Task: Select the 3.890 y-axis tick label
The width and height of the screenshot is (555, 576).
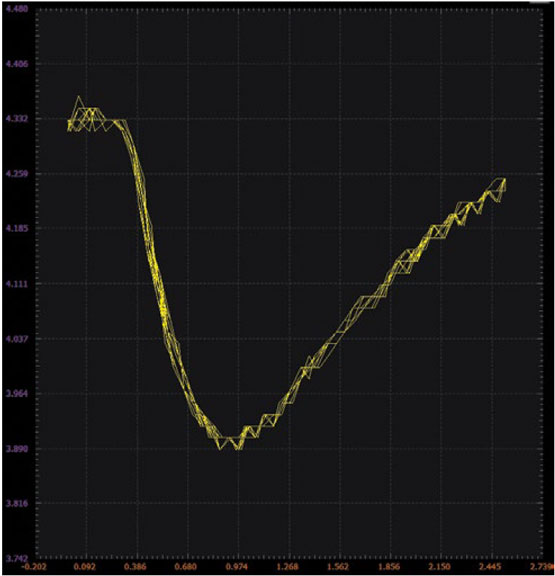Action: point(17,449)
